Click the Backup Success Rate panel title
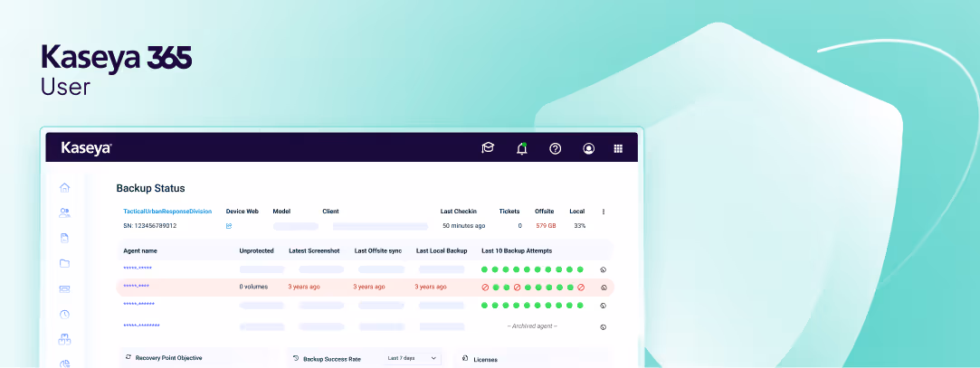980x368 pixels. click(x=332, y=359)
